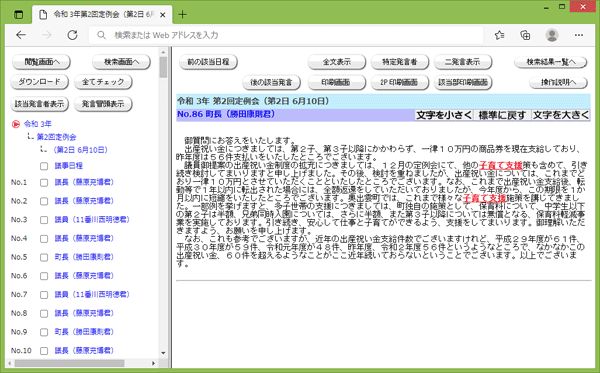The height and width of the screenshot is (373, 600).
Task: Check the No.2 議長 checkbox
Action: (44, 201)
